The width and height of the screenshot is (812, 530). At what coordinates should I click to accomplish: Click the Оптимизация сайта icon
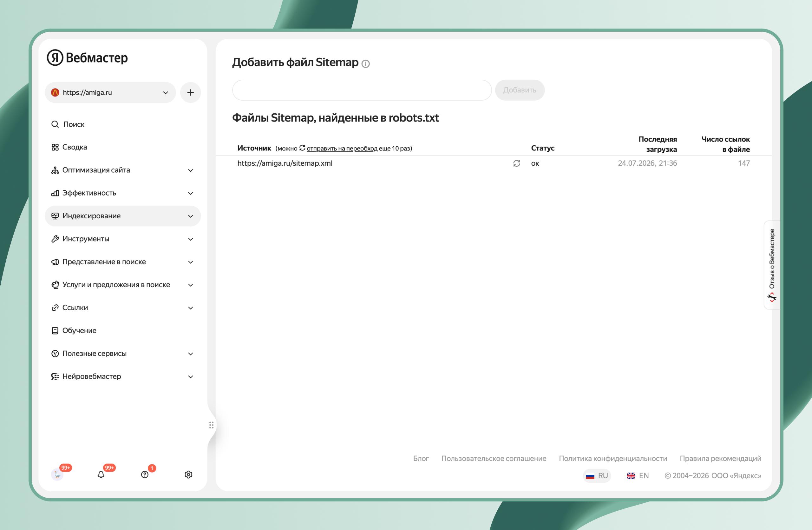55,170
